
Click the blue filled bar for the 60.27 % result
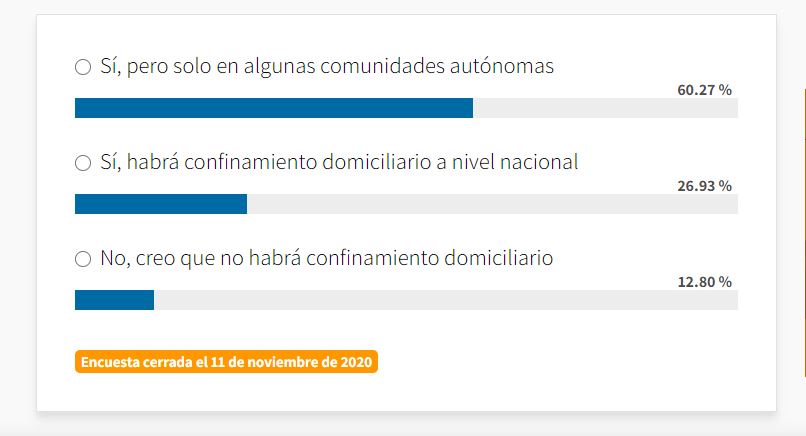point(273,108)
